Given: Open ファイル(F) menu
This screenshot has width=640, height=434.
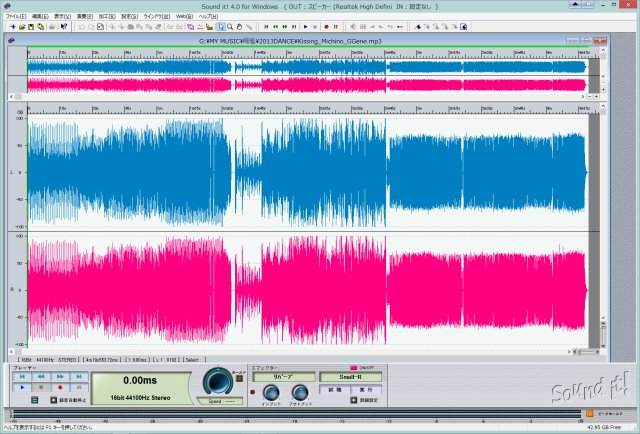Looking at the screenshot, I should pos(16,16).
